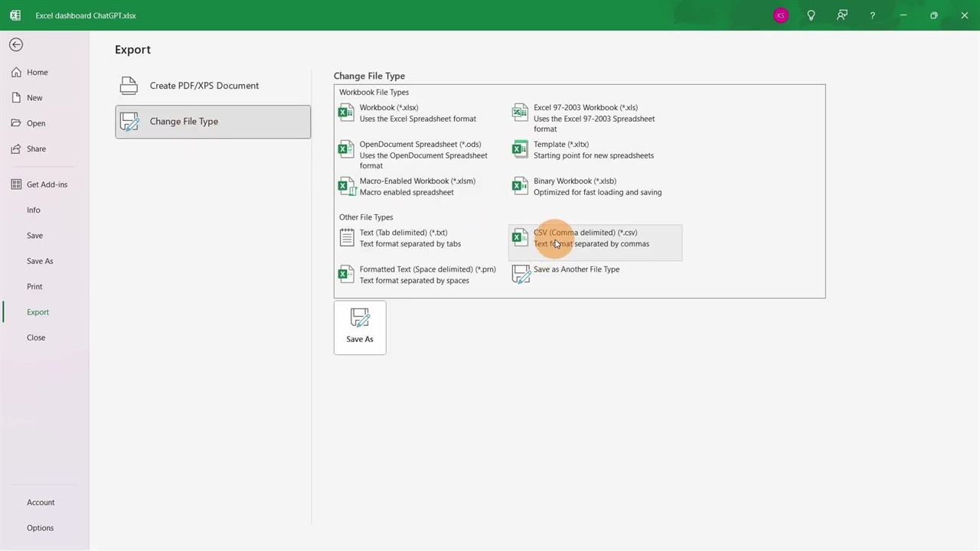Click the feedback icon in title bar
The image size is (980, 551).
pos(842,15)
